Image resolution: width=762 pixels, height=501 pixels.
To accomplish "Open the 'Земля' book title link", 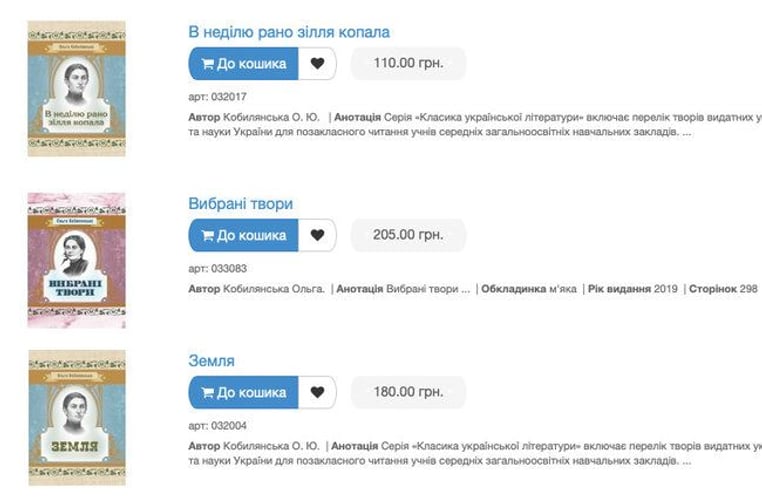I will coord(211,361).
